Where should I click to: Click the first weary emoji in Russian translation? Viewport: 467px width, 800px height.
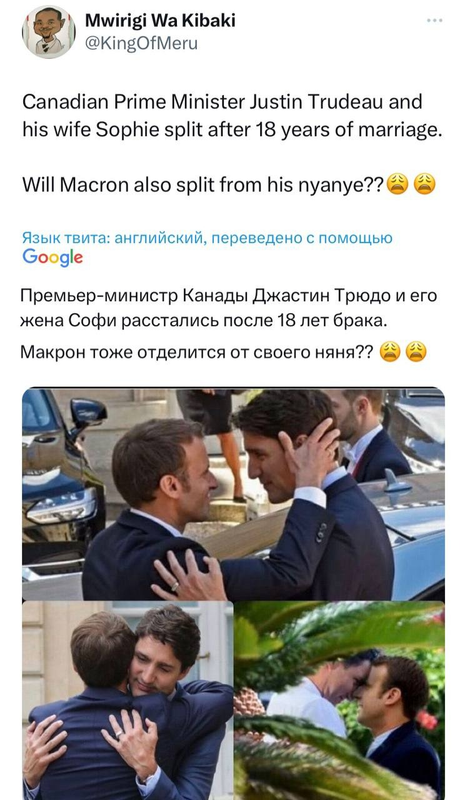click(x=390, y=352)
